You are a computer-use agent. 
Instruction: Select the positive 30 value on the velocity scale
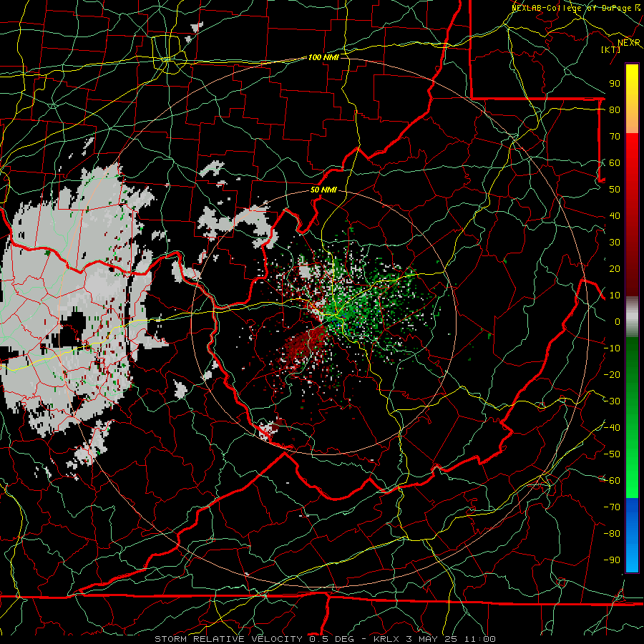tap(615, 243)
